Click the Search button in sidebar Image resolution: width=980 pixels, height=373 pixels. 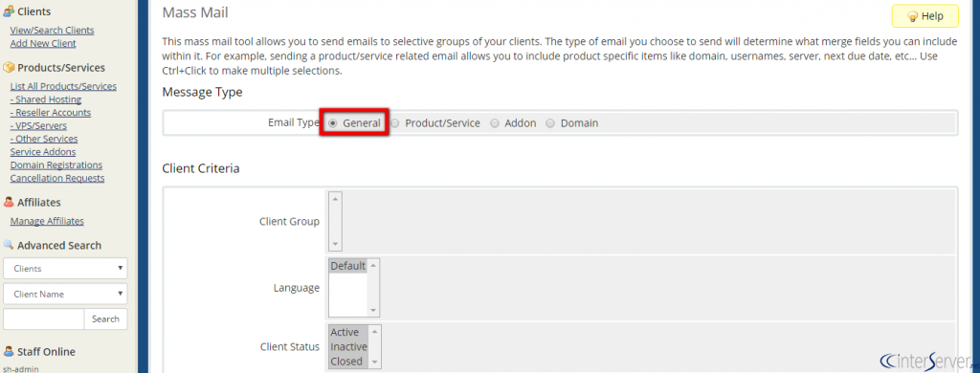(x=105, y=318)
